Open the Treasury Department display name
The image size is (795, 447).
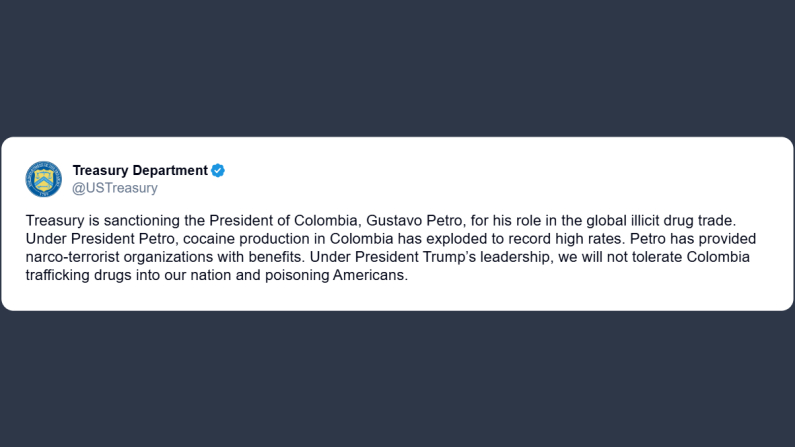pyautogui.click(x=140, y=170)
